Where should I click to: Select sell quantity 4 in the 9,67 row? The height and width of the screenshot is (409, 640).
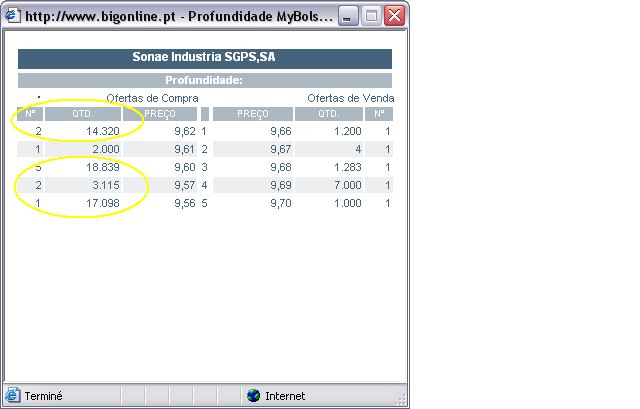(x=358, y=149)
